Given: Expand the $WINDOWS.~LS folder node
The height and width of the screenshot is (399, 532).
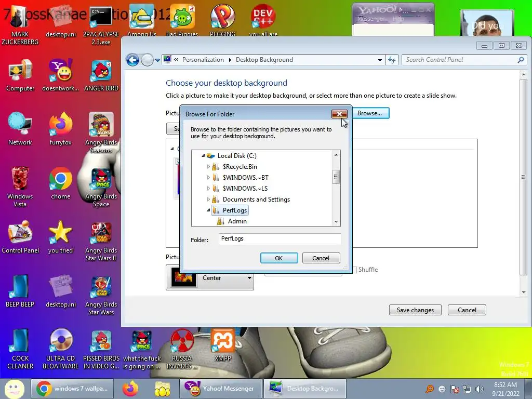Looking at the screenshot, I should point(208,188).
